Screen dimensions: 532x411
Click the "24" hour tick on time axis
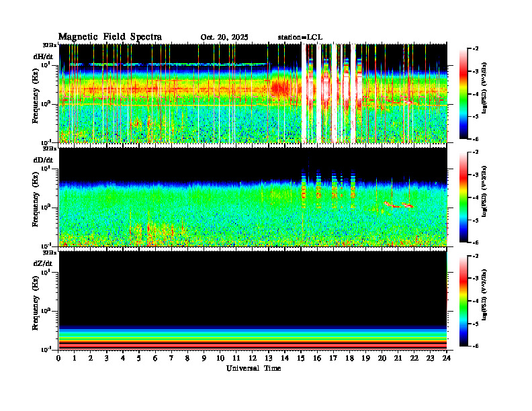pos(447,359)
